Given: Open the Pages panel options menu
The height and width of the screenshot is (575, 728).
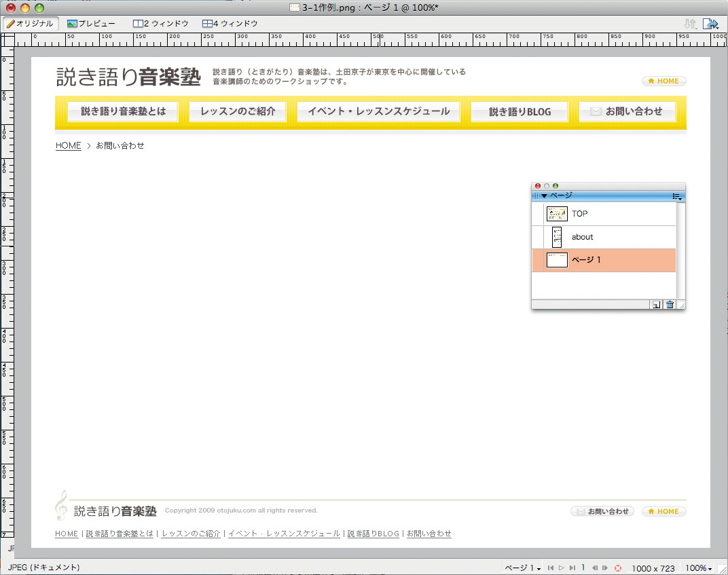Looking at the screenshot, I should (x=676, y=196).
